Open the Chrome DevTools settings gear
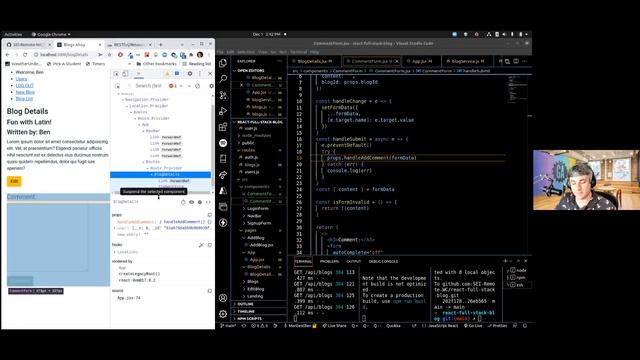The height and width of the screenshot is (360, 640). [190, 73]
